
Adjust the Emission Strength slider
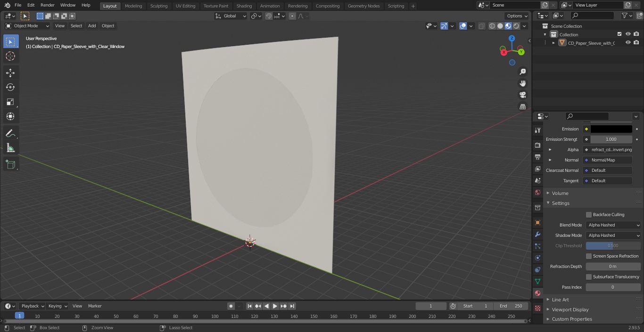[611, 139]
